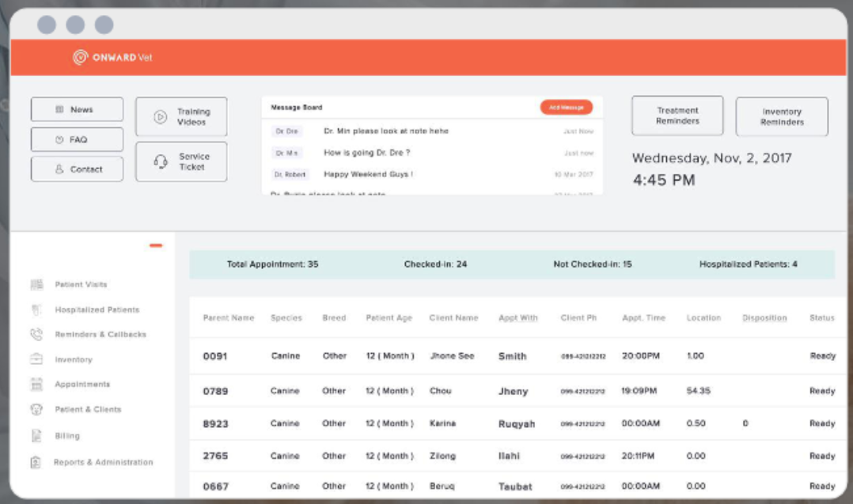This screenshot has height=504, width=853.
Task: Click Add Message button
Action: [x=567, y=107]
